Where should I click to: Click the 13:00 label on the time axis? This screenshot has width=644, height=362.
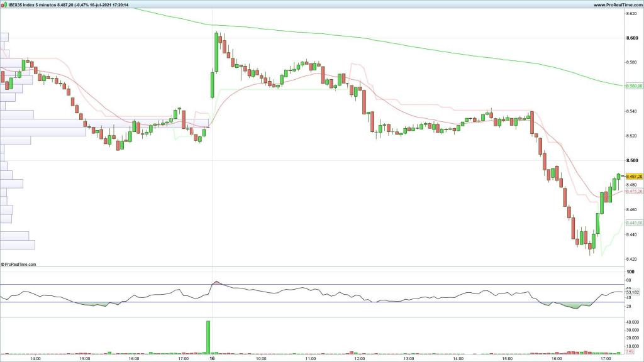[408, 359]
